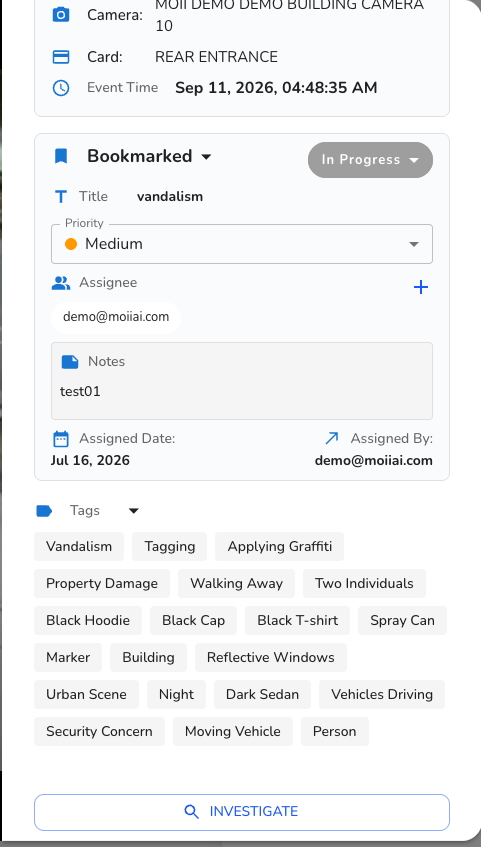Screen dimensions: 481x847
Task: Select the Applying Graffiti tag
Action: click(x=279, y=546)
